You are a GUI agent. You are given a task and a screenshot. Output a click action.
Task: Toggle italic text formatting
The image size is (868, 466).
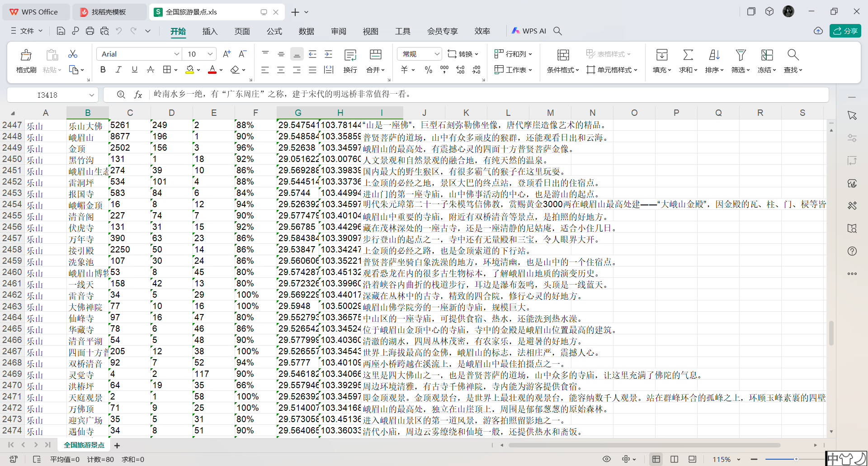pyautogui.click(x=118, y=70)
